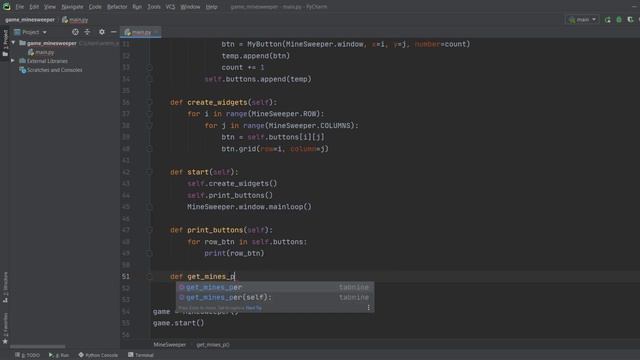The height and width of the screenshot is (360, 640).
Task: Open the Refactor menu
Action: point(117,7)
